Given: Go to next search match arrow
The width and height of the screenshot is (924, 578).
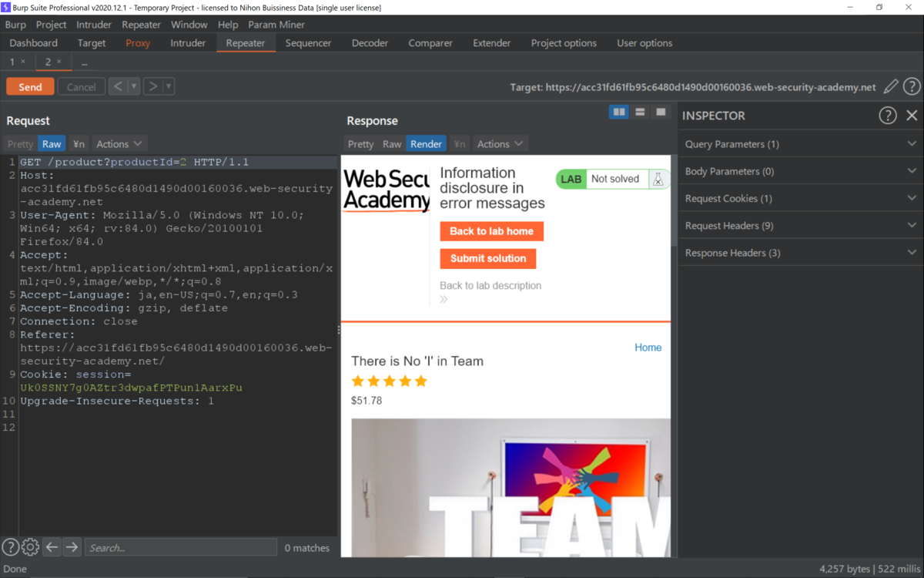Looking at the screenshot, I should tap(72, 547).
